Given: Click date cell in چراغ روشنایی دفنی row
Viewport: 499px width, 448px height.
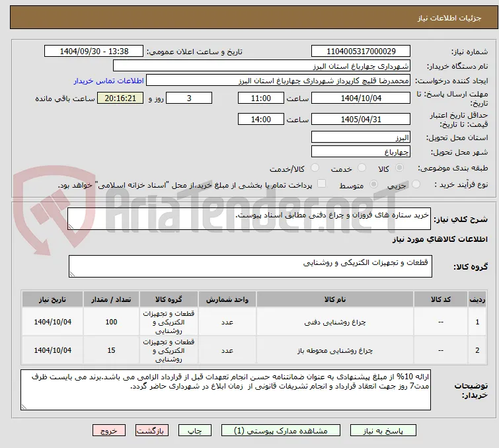Looking at the screenshot, I should point(52,322).
